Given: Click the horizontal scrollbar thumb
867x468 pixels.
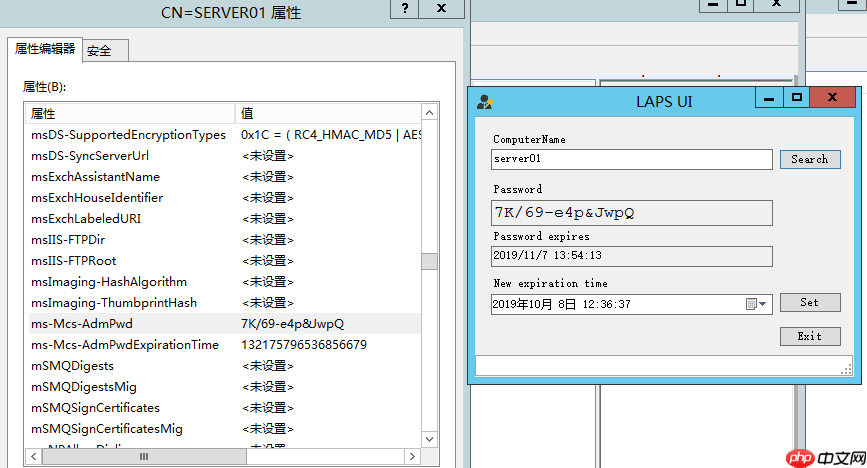Looking at the screenshot, I should click(x=144, y=456).
